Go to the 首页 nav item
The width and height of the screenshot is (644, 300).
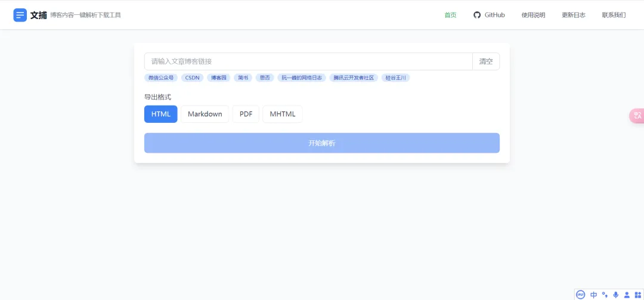451,15
